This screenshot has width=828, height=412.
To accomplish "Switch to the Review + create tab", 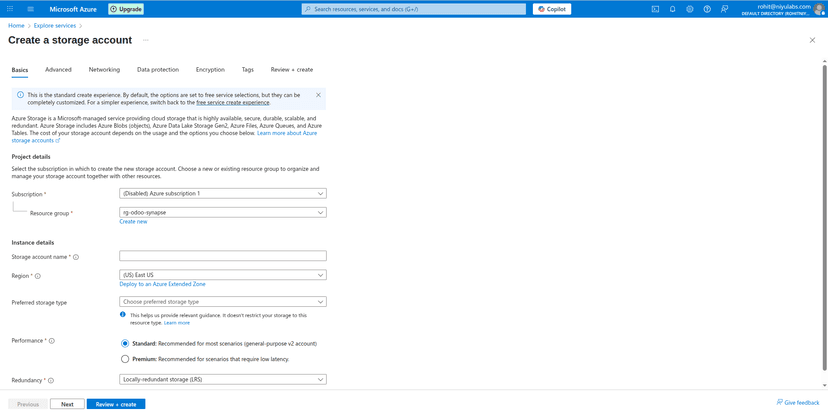I will coord(291,70).
